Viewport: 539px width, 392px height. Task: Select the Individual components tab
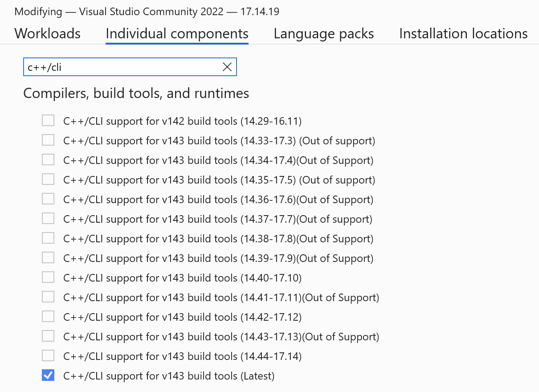[176, 33]
